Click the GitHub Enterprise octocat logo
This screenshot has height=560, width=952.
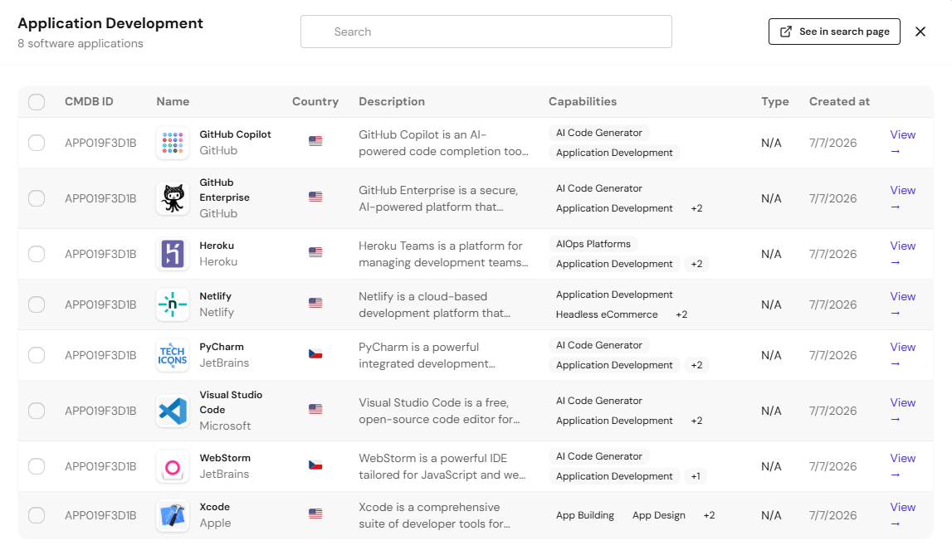[173, 198]
